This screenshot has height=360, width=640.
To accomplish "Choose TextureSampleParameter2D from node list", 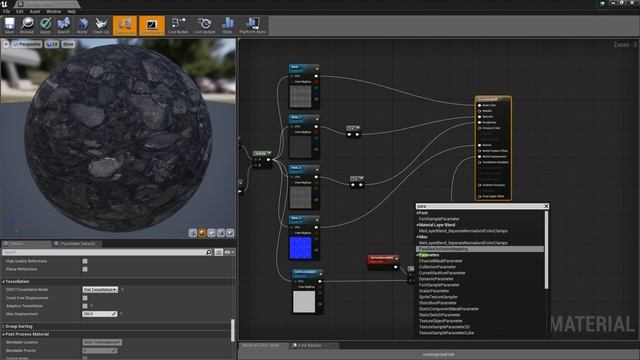I will coord(444,327).
